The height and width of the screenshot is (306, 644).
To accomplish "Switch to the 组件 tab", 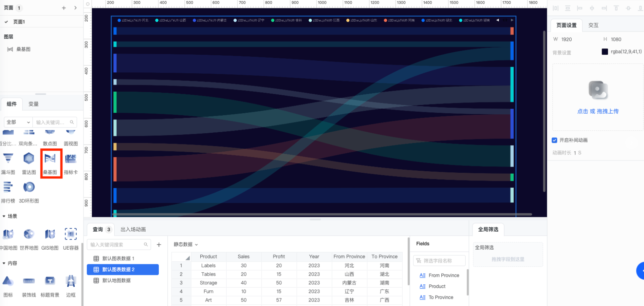I will coord(12,104).
